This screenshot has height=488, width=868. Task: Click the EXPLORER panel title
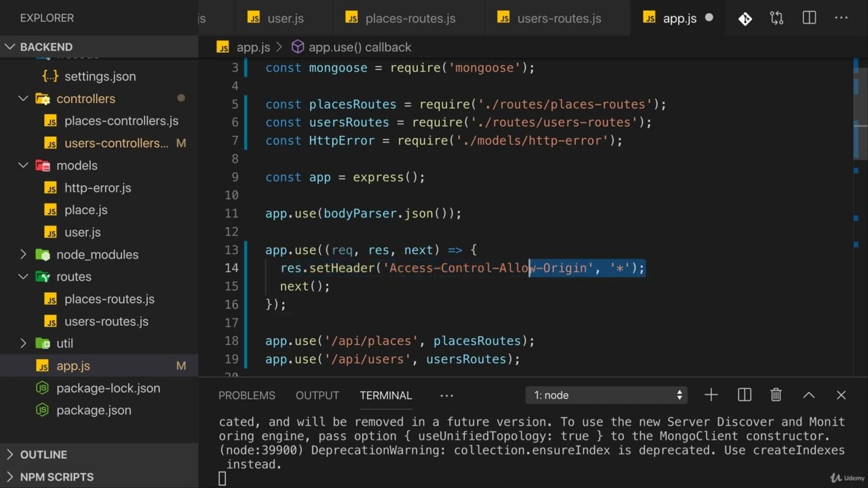point(47,18)
